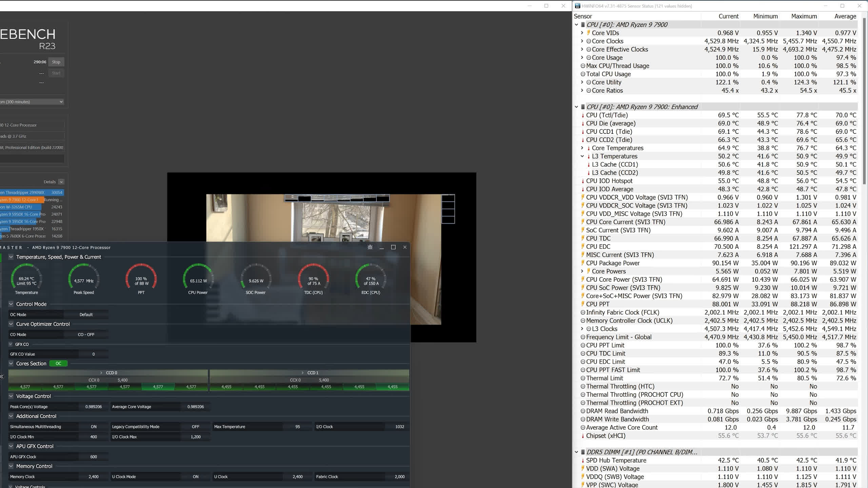Click the CPU Package Power lightning icon

tap(583, 263)
